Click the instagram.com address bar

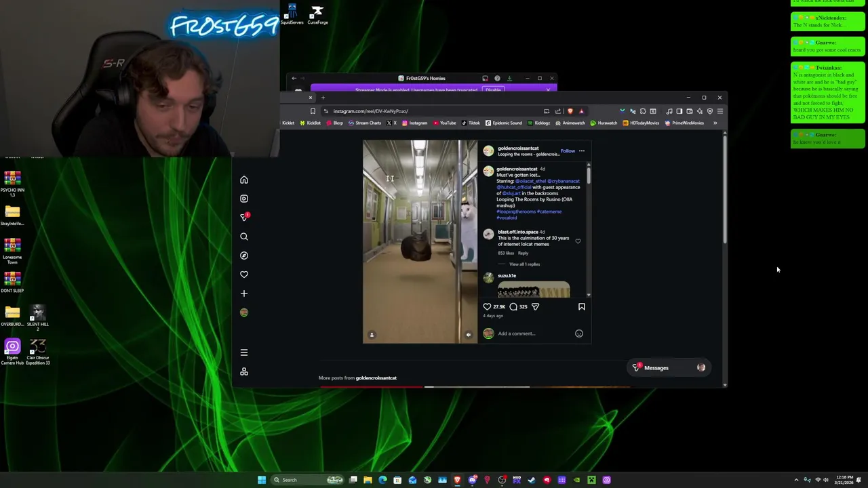pos(434,111)
